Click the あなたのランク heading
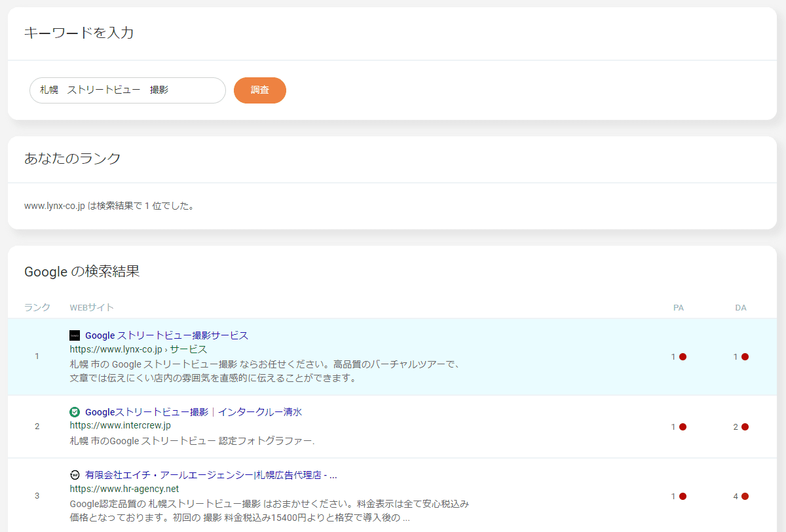Viewport: 786px width, 532px height. [x=73, y=158]
